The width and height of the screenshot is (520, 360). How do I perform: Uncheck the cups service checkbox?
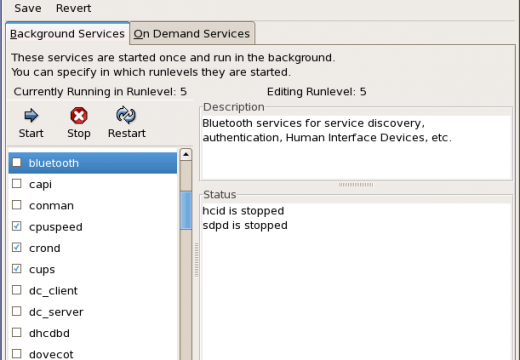point(17,269)
